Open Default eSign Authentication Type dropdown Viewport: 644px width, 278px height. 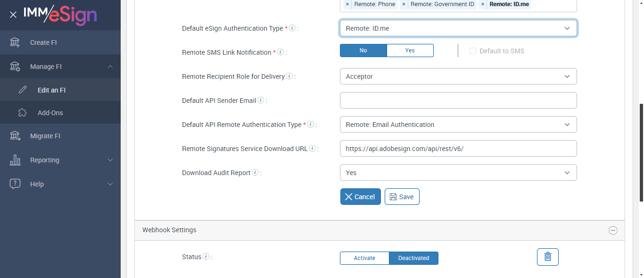click(x=458, y=28)
